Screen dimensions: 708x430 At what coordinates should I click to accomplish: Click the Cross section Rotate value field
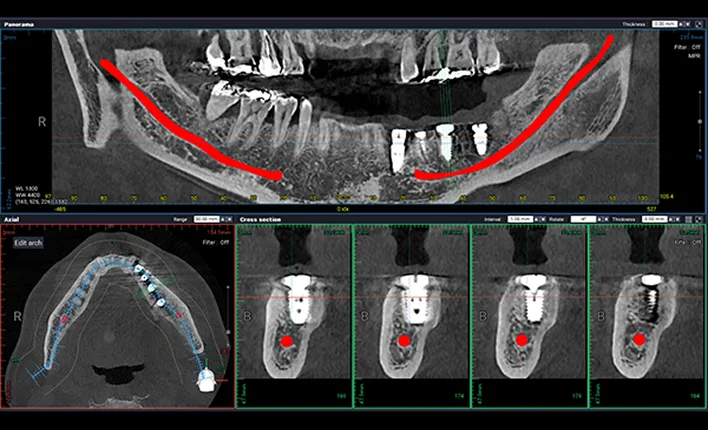583,219
